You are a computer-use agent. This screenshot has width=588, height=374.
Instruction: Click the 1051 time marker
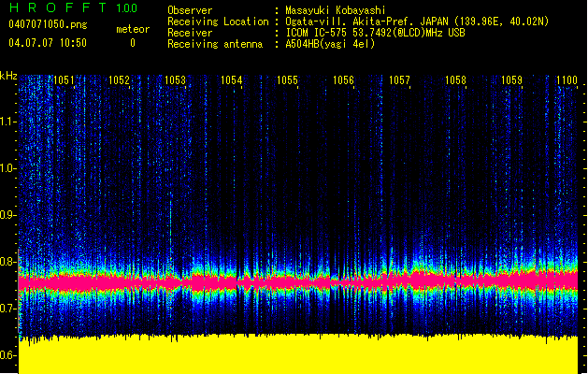click(65, 80)
